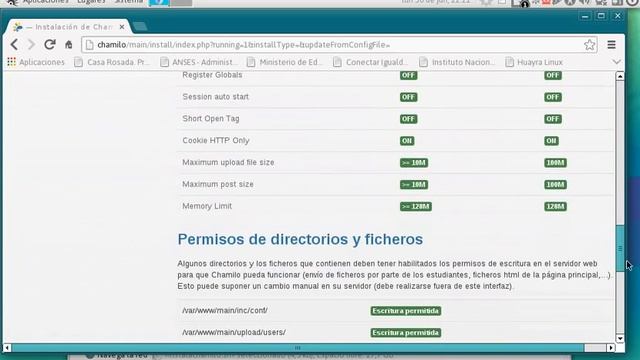The width and height of the screenshot is (640, 360).
Task: Click Escritura permitida badge for upload/users
Action: [x=406, y=333]
